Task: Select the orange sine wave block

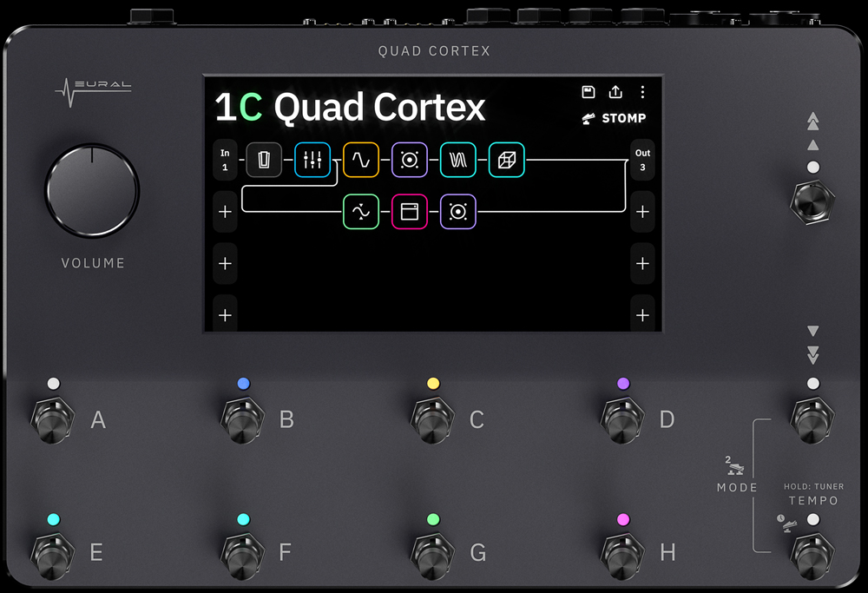Action: (361, 160)
